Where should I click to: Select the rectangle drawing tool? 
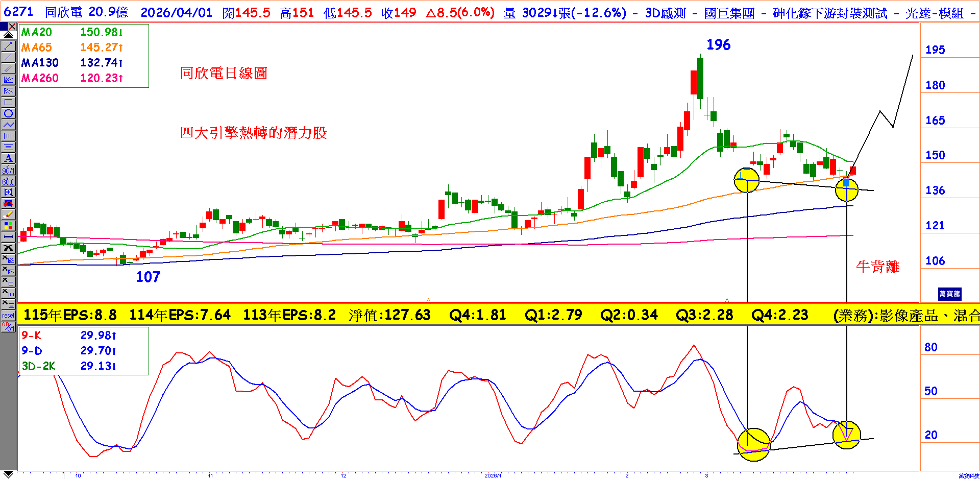8,102
